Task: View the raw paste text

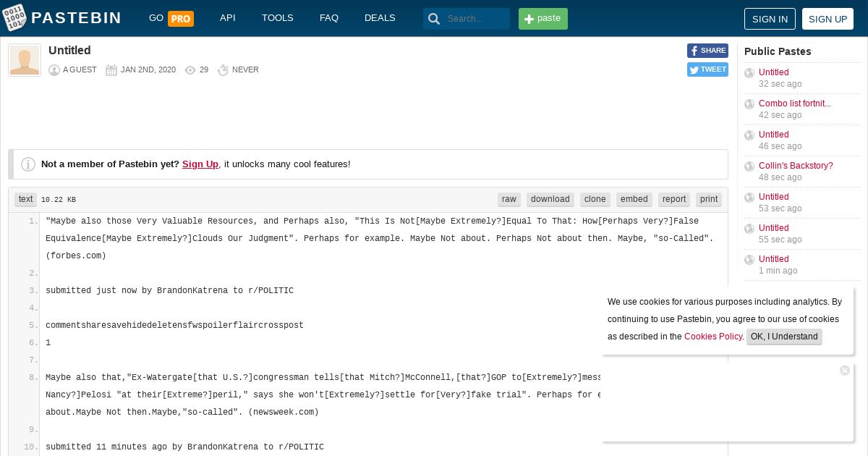Action: click(509, 199)
